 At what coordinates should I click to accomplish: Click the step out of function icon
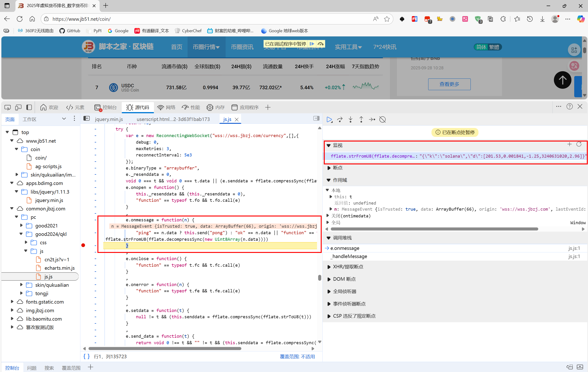[361, 120]
